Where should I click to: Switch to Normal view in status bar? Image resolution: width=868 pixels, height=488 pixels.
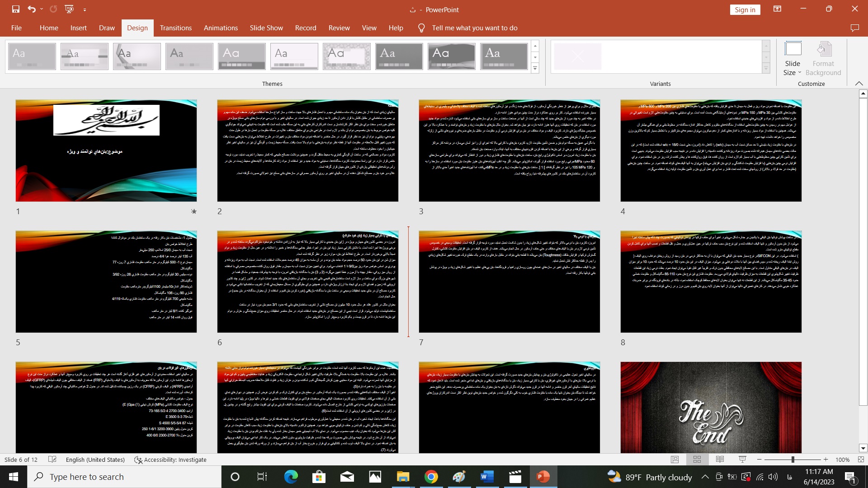(x=675, y=460)
